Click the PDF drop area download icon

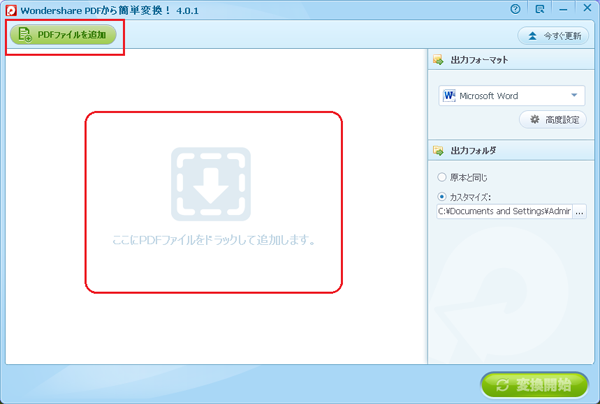(x=211, y=184)
